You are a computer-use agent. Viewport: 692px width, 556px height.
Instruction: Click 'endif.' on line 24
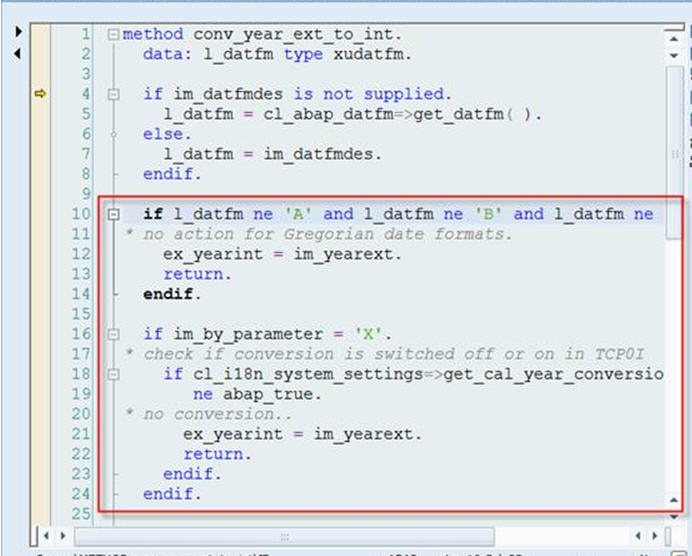(x=172, y=495)
